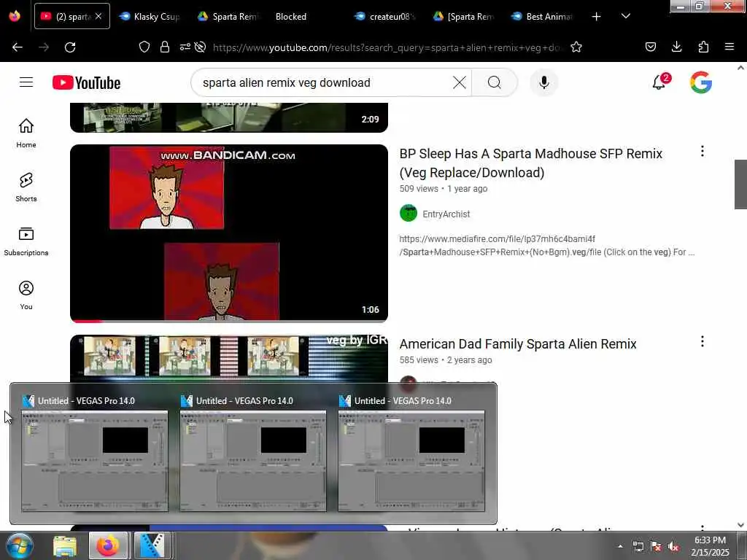Play the BP Sleep Bandicam video thumbnail

228,233
